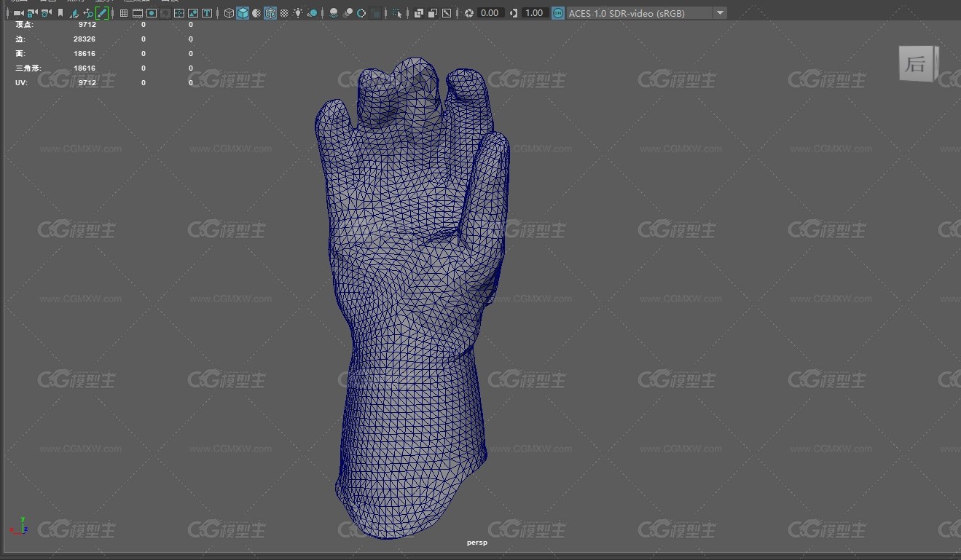Toggle the Textured checker display icon
The height and width of the screenshot is (560, 961).
click(x=284, y=13)
